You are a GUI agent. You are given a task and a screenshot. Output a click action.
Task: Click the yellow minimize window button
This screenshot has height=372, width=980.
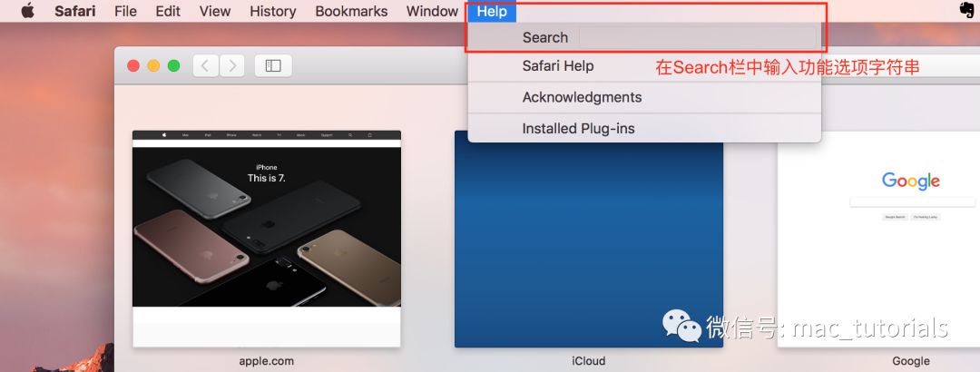coord(153,65)
